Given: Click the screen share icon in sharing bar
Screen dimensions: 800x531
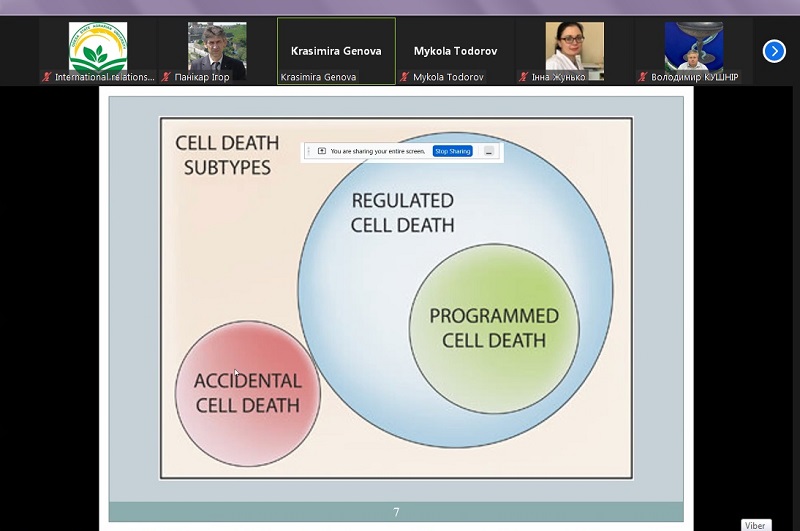Looking at the screenshot, I should [322, 151].
